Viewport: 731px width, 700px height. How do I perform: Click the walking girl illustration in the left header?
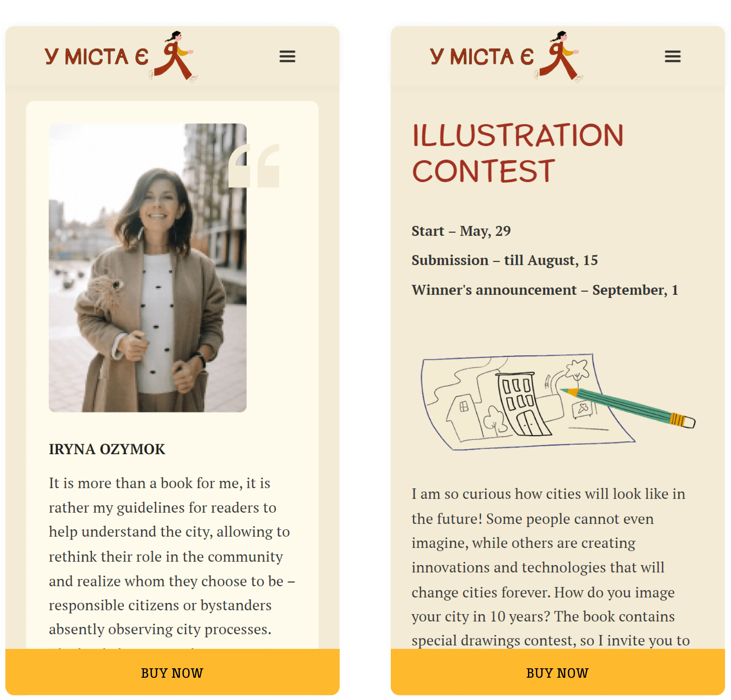pos(174,57)
